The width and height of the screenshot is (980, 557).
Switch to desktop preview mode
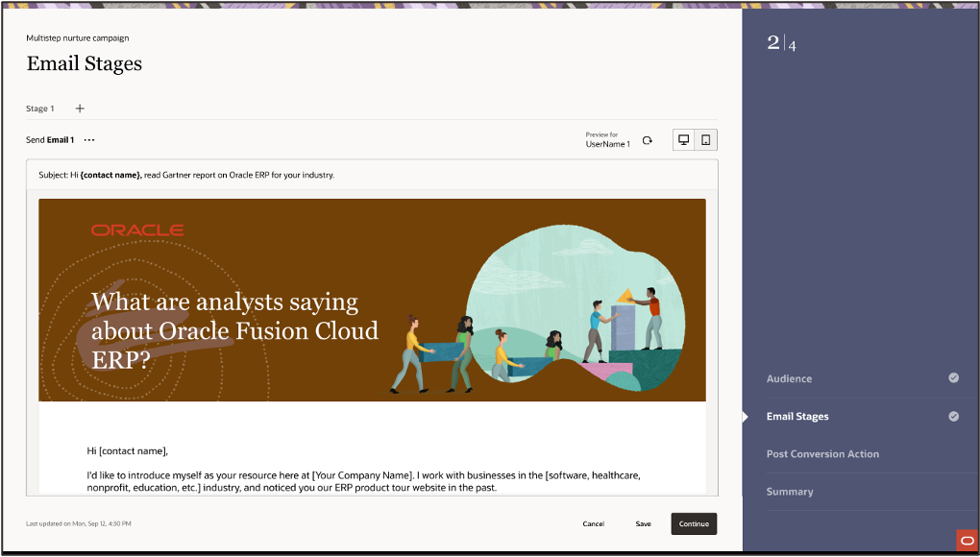pyautogui.click(x=684, y=140)
